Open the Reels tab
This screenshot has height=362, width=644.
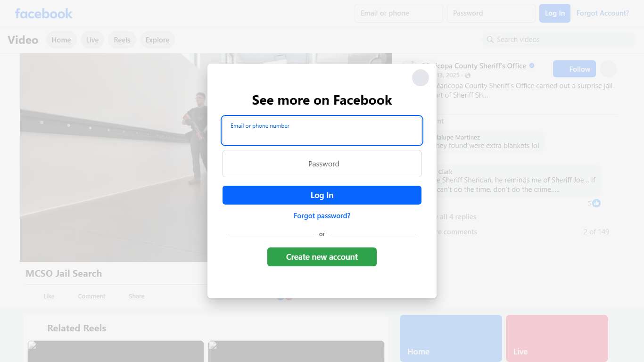tap(122, 40)
